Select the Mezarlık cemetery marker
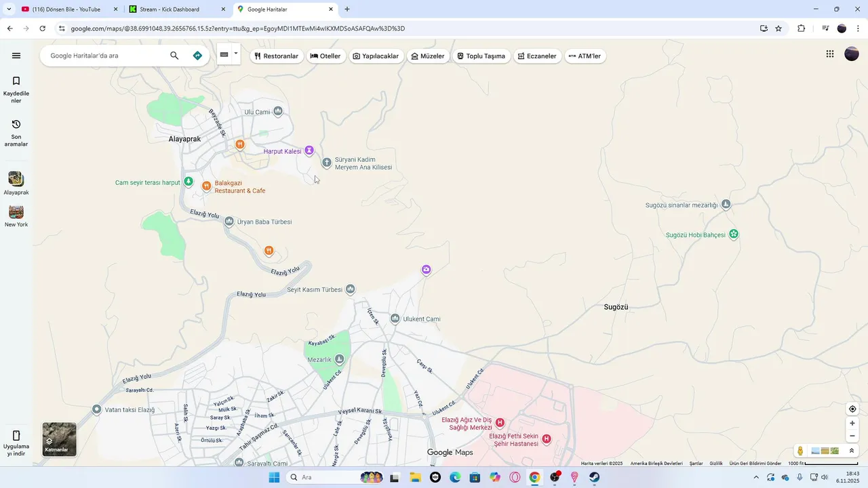 339,359
